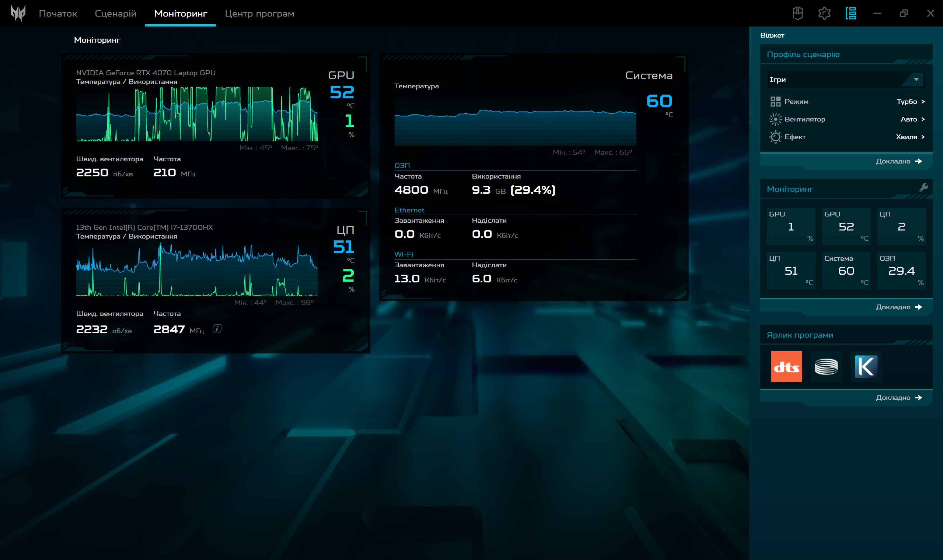Screen dimensions: 943x560
Task: Toggle the widget sidebar panel icon
Action: (851, 13)
